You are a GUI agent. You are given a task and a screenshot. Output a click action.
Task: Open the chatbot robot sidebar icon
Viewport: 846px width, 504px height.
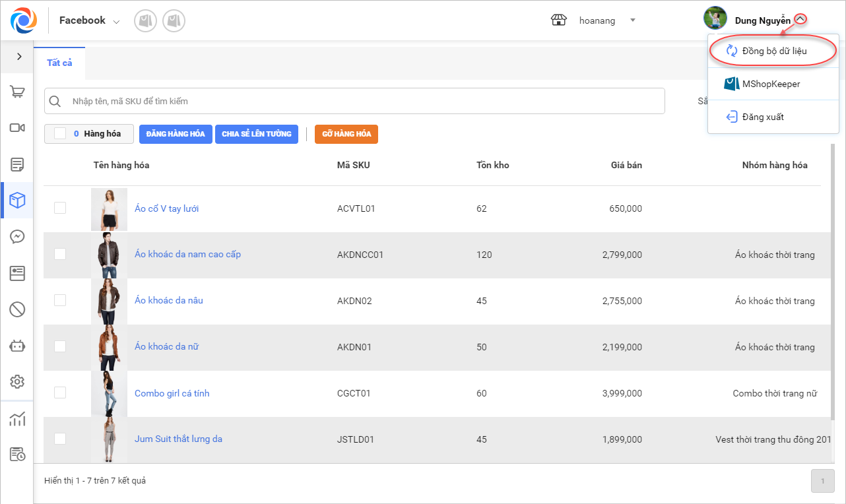(x=17, y=345)
